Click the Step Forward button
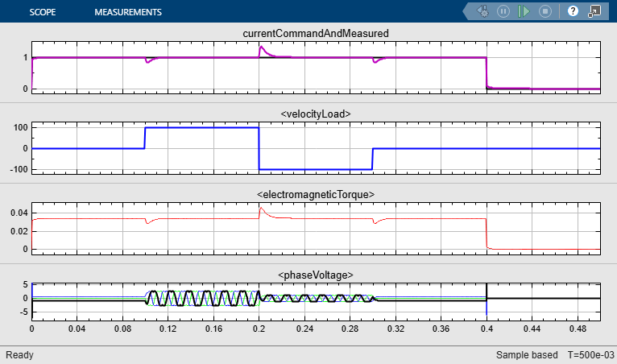This screenshot has height=364, width=617. (x=524, y=11)
